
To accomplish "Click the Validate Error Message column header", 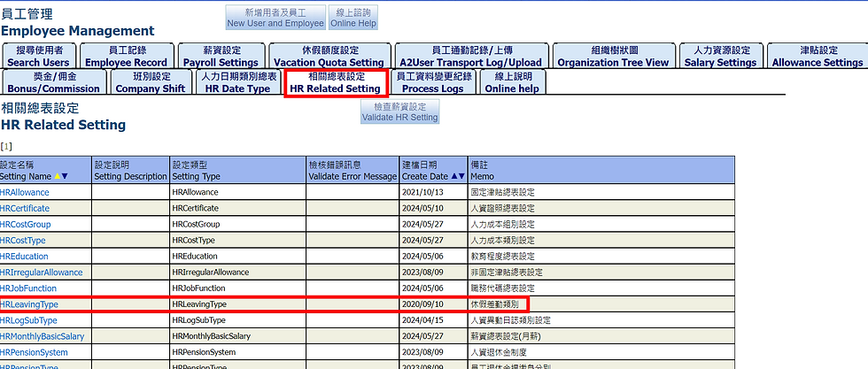I will 353,171.
